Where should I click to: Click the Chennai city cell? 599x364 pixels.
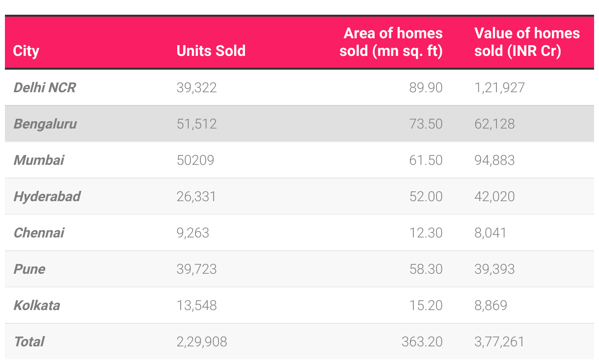39,233
